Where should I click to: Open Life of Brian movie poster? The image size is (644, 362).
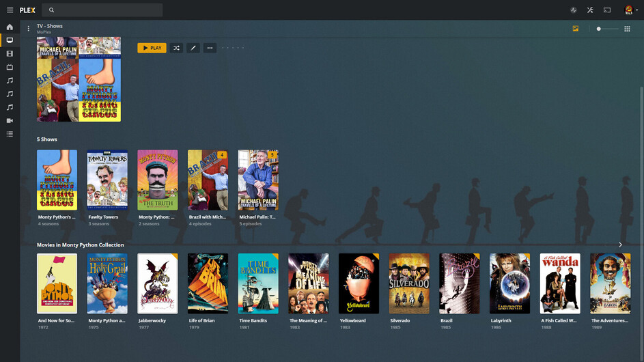(x=208, y=283)
